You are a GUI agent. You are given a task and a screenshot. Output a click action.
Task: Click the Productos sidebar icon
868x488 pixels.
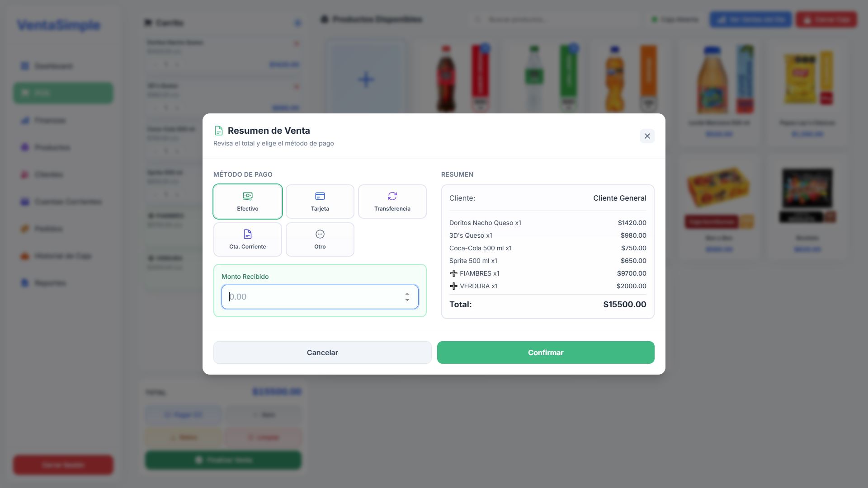pyautogui.click(x=25, y=147)
